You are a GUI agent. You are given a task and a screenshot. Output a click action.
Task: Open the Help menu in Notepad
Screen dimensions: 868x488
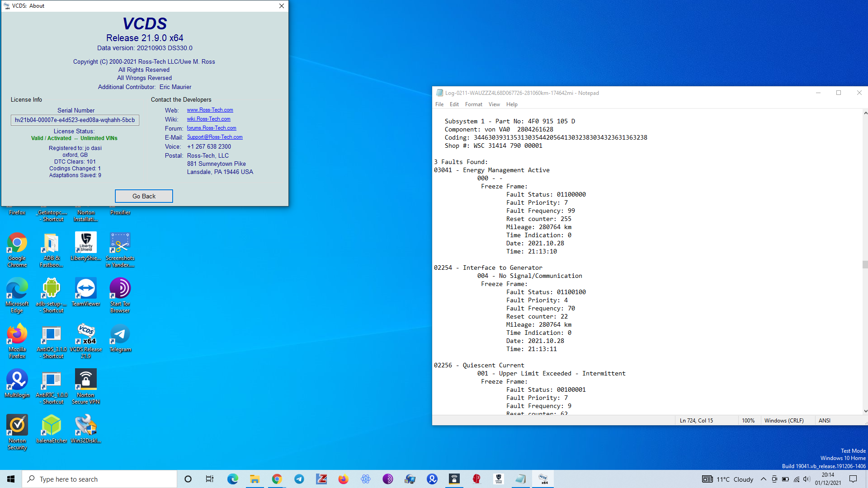[512, 104]
